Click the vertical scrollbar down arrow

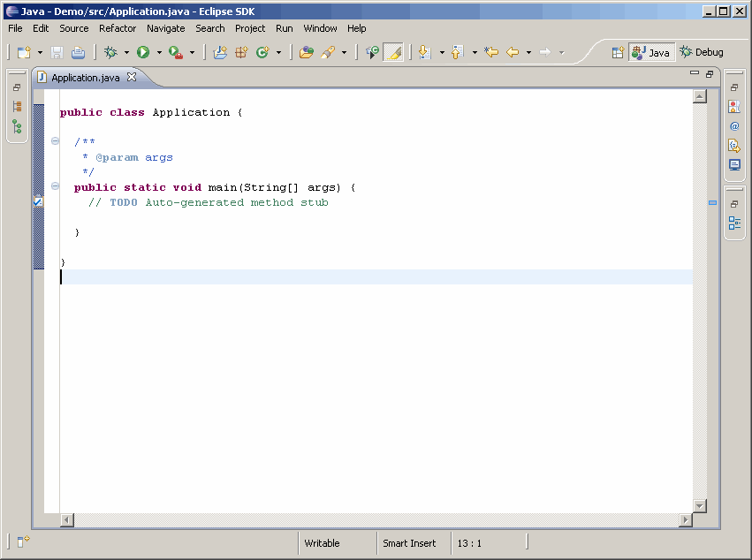click(700, 505)
